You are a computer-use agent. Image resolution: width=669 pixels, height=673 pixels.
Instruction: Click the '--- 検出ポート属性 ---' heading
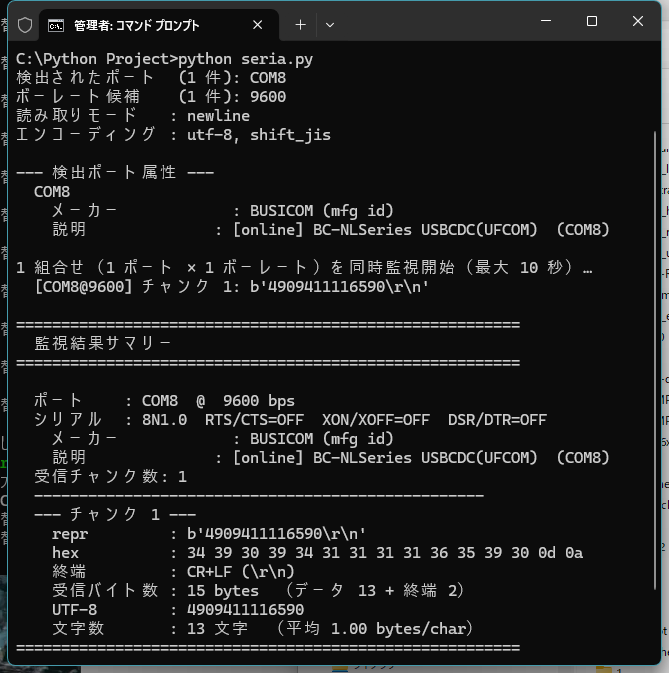click(x=115, y=173)
